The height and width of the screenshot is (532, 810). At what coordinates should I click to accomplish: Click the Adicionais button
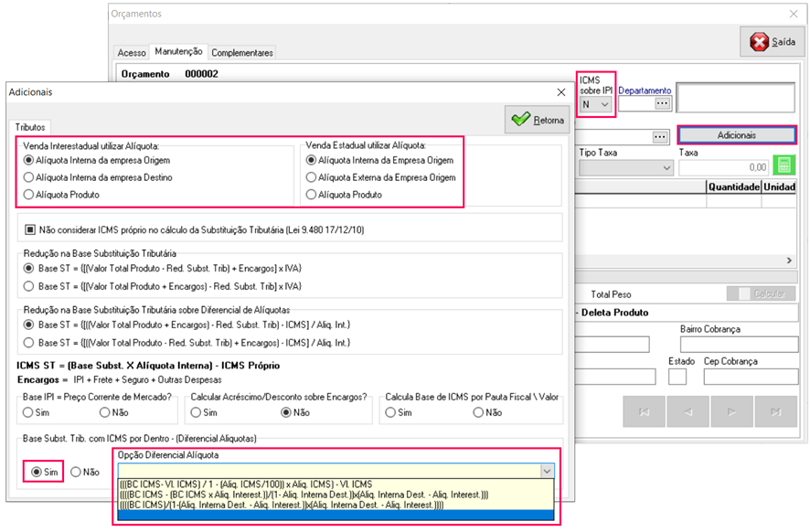pos(736,135)
